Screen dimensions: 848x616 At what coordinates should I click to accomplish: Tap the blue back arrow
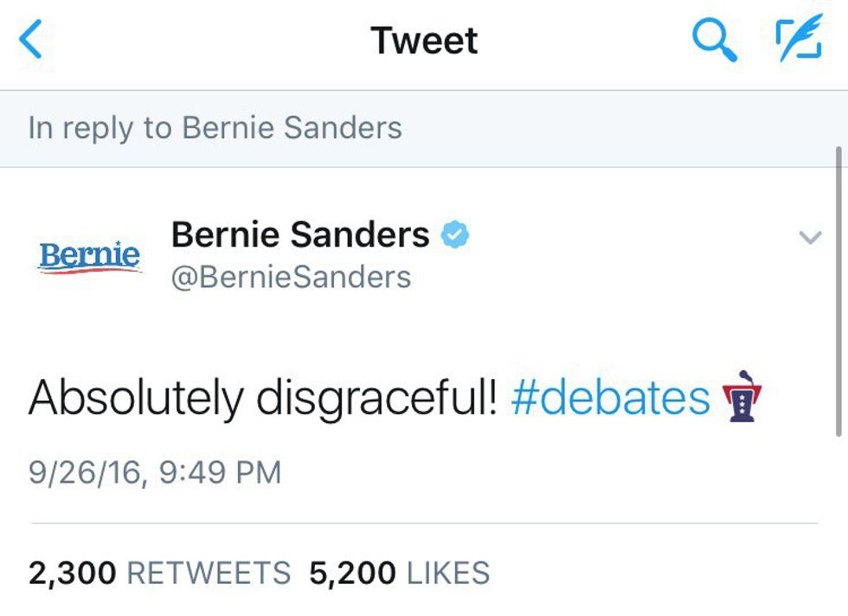click(x=31, y=41)
